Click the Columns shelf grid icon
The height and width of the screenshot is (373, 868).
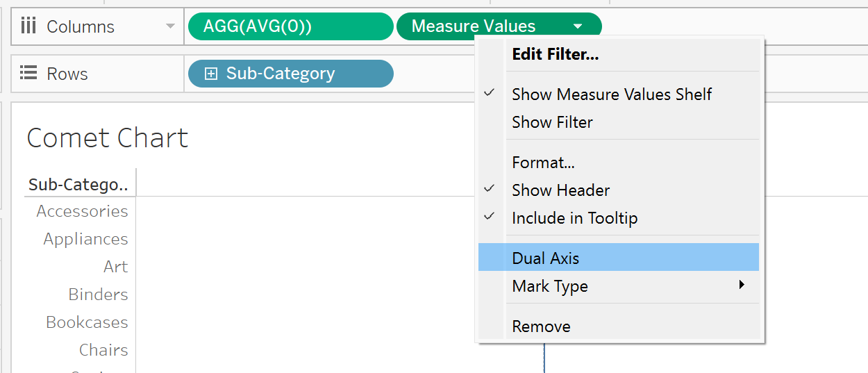click(28, 27)
